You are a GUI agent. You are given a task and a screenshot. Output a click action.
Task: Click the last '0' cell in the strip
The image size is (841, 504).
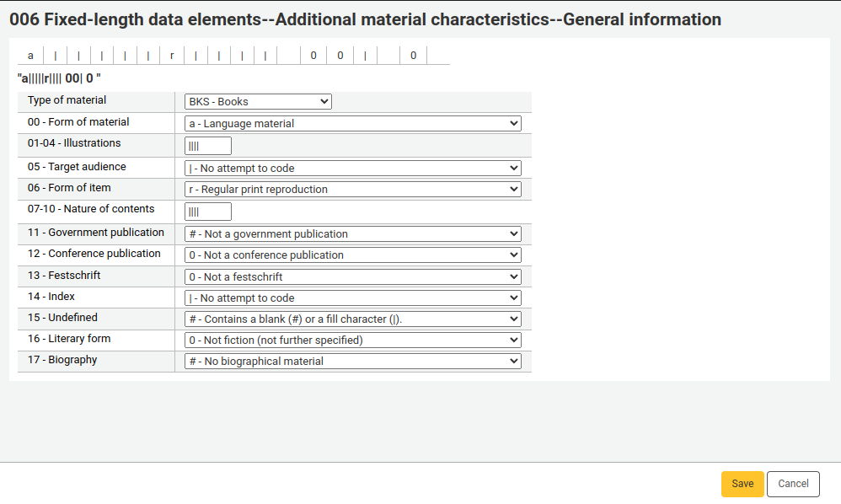414,56
